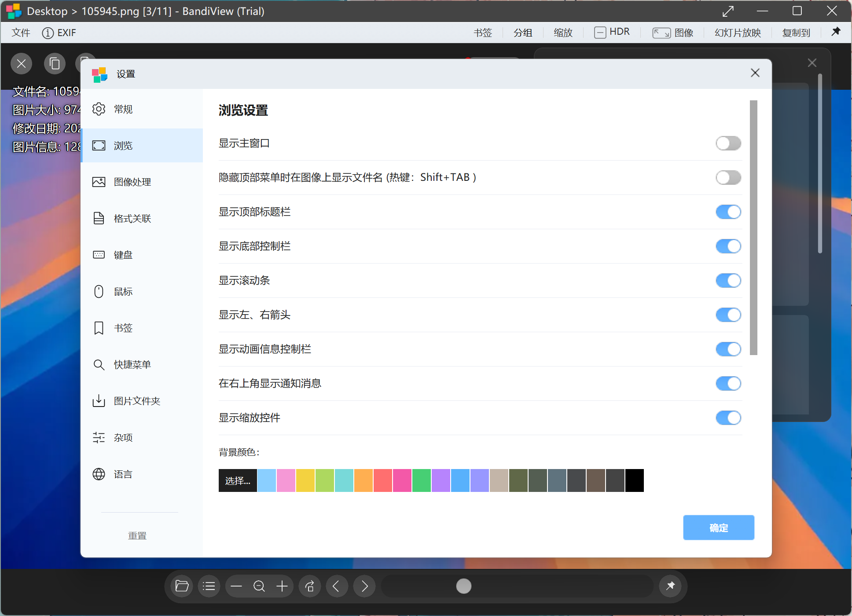Confirm settings with the 确定 button

(719, 528)
